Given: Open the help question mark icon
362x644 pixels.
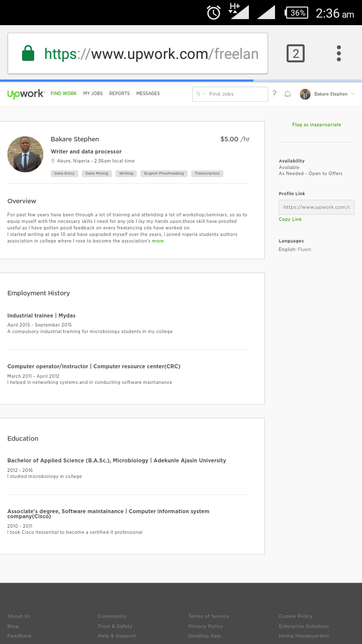Looking at the screenshot, I should tap(275, 94).
